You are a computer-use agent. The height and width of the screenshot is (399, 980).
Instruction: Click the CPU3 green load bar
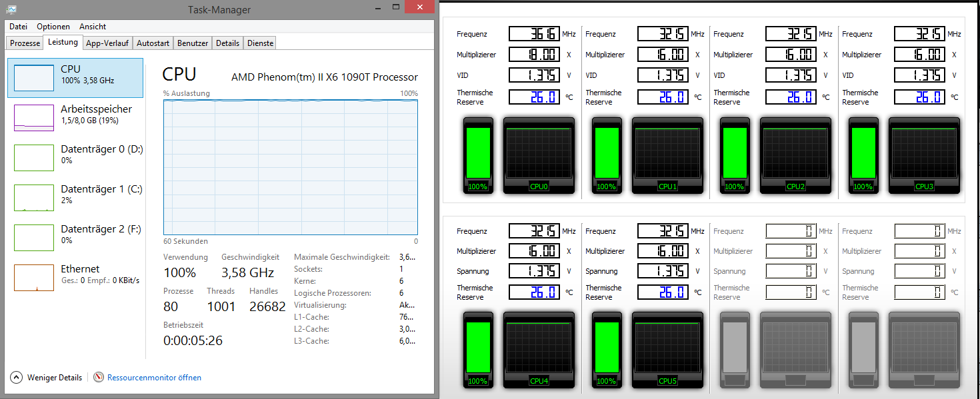863,153
